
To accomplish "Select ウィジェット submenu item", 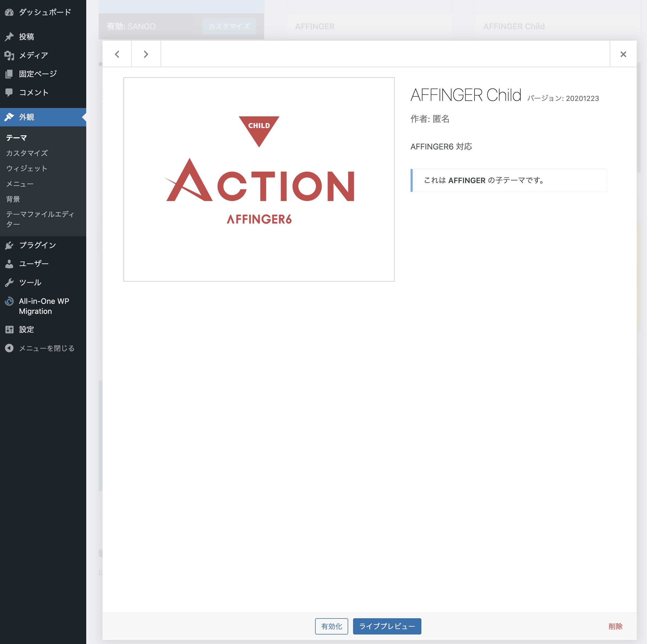I will click(x=27, y=168).
